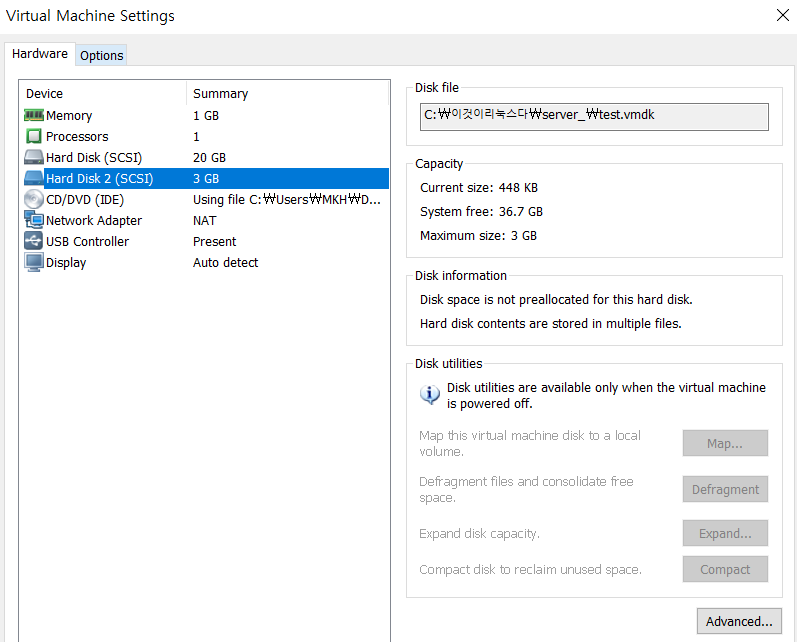Click 'Hard disk contents are stored' text
Screen dimensions: 797x642
550,323
